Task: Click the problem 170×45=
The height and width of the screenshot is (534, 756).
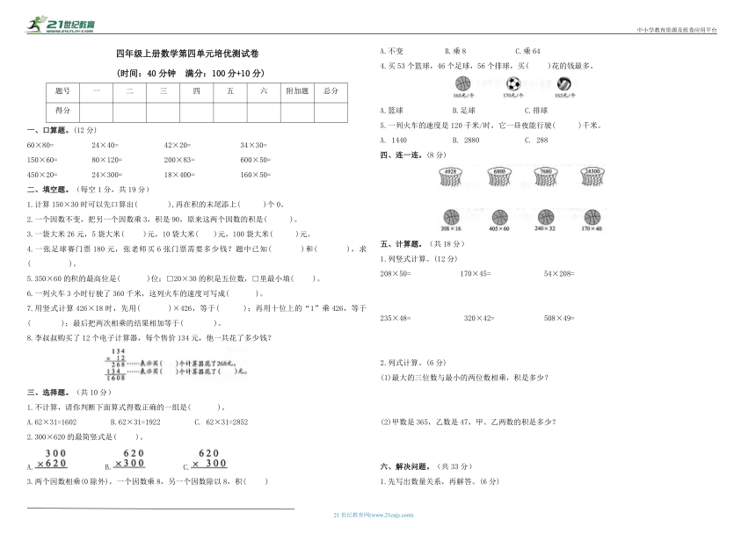Action: [476, 273]
